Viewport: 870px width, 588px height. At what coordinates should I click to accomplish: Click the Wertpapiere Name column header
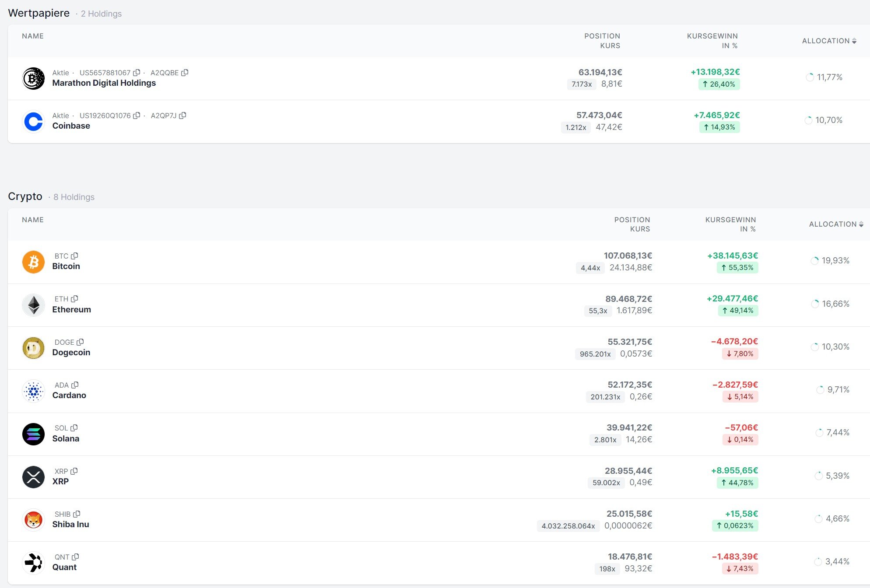pos(33,36)
